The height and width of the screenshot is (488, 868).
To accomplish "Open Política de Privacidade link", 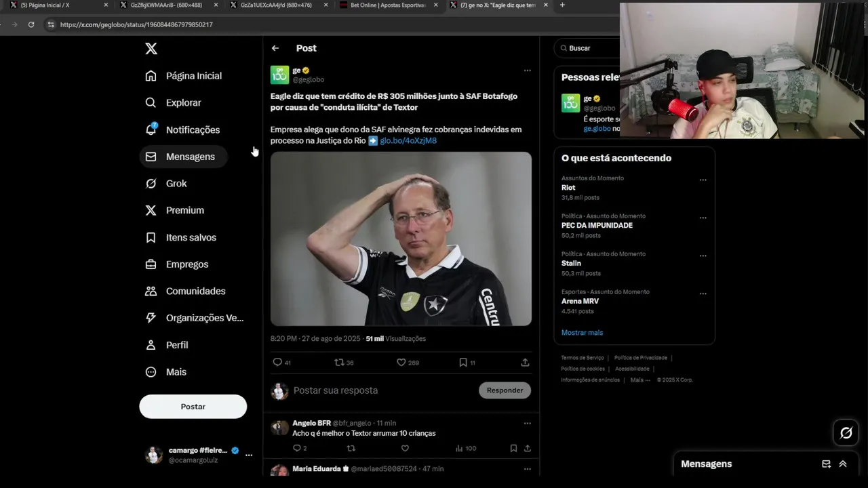I will [641, 358].
